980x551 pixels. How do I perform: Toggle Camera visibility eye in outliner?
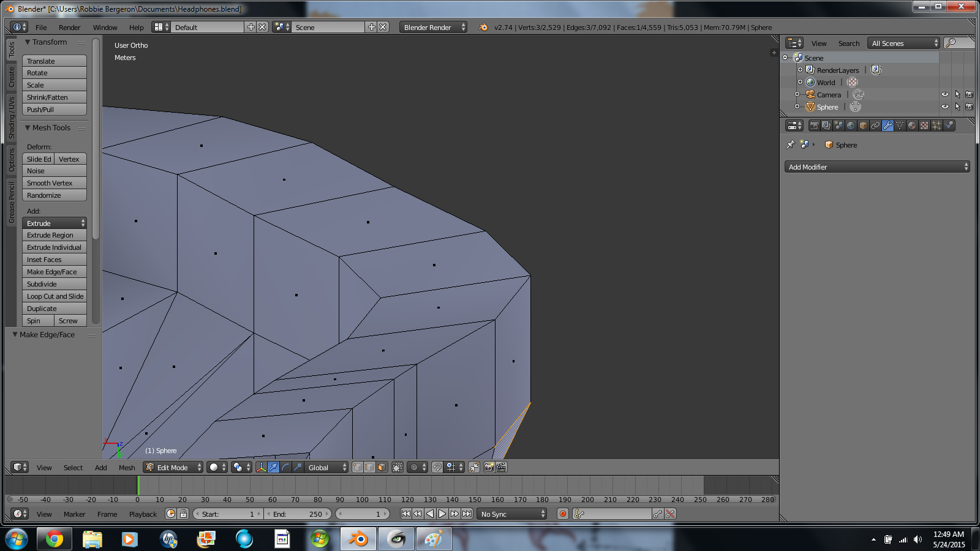point(944,94)
